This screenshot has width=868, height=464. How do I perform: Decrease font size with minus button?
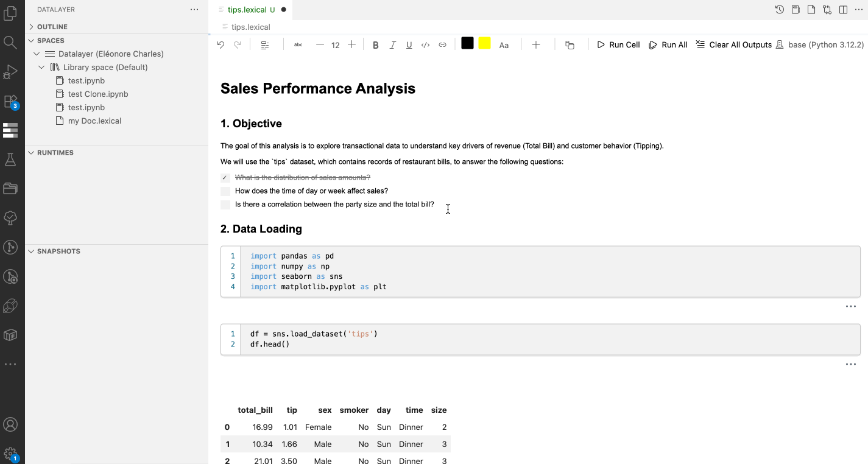coord(320,44)
